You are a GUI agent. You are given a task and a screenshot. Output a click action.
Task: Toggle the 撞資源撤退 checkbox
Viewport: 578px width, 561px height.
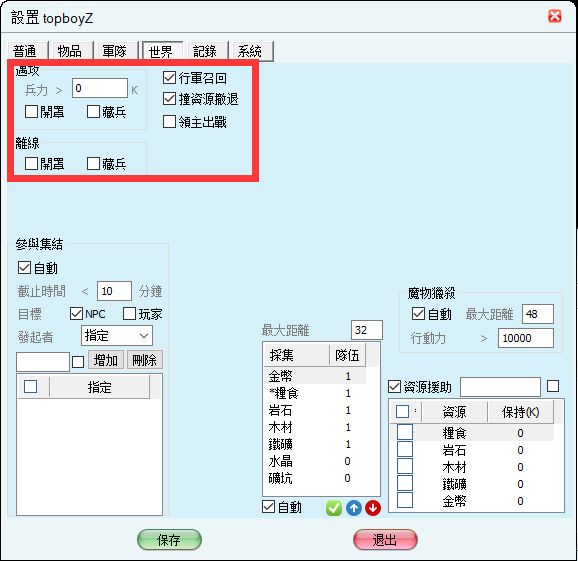point(169,99)
